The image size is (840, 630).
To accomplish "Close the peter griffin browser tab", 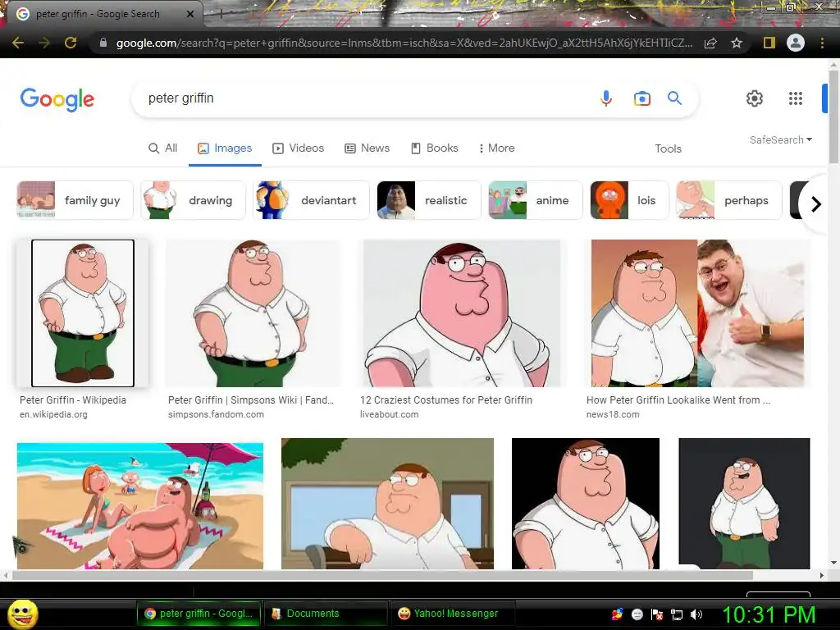I will (190, 14).
